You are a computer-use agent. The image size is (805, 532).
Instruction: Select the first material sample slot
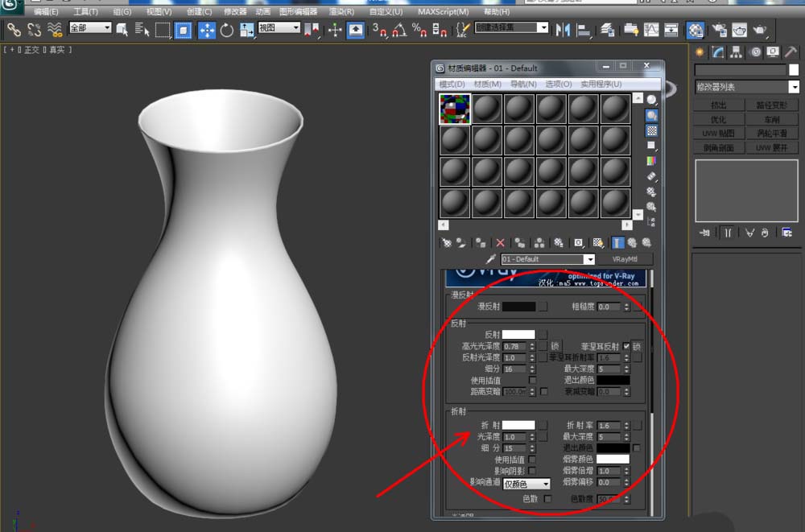click(455, 109)
